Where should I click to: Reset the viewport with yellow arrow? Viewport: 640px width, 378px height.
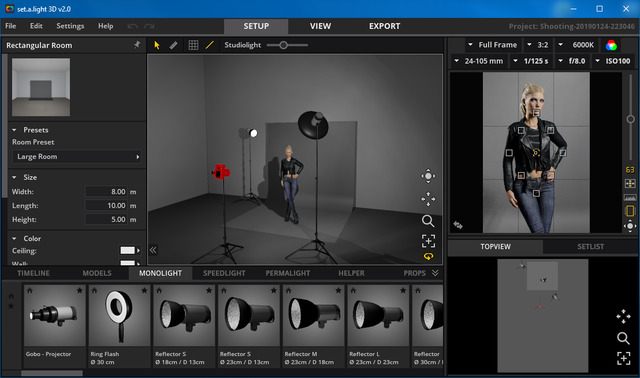click(x=428, y=256)
